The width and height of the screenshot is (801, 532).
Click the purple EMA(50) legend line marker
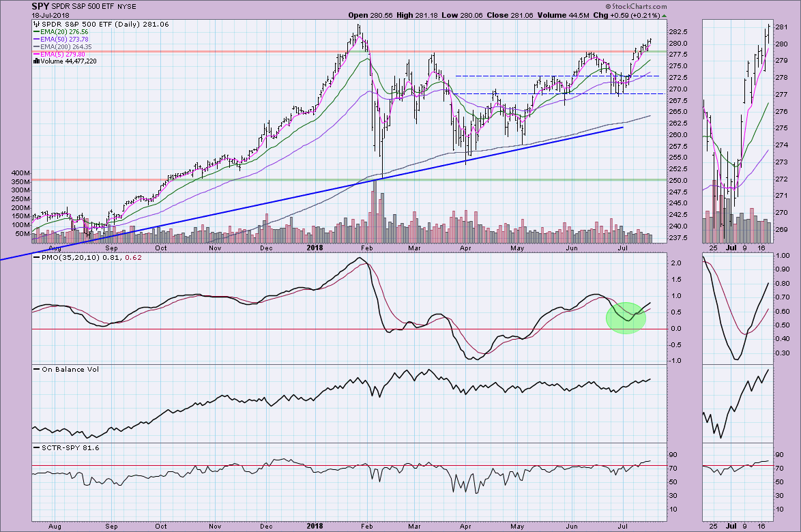click(x=36, y=40)
